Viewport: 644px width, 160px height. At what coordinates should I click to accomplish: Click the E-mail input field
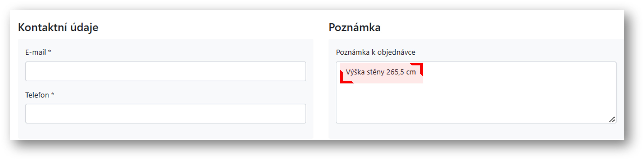(165, 71)
